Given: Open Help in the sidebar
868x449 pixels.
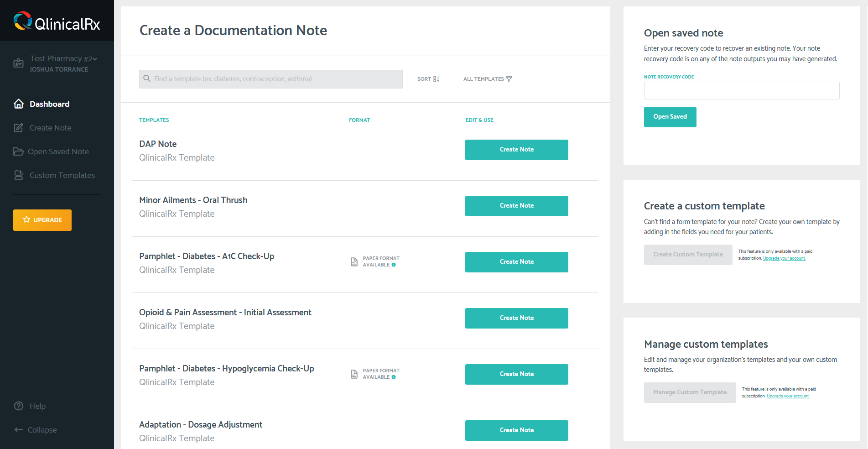Looking at the screenshot, I should pos(37,406).
